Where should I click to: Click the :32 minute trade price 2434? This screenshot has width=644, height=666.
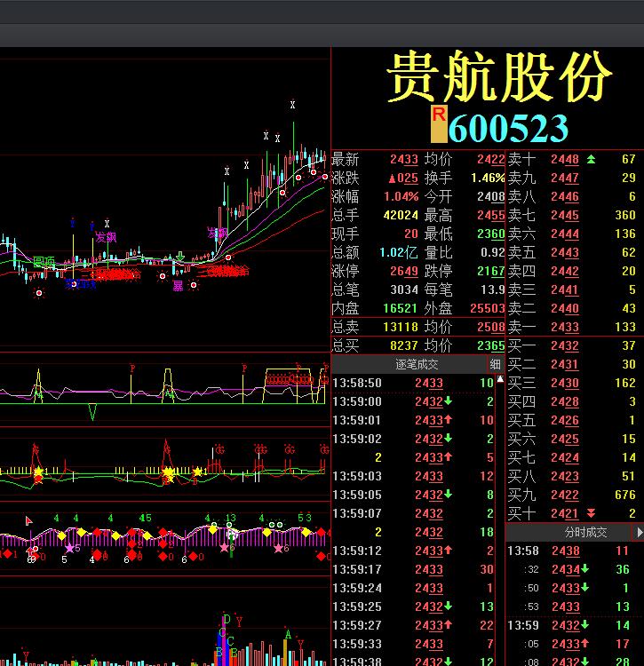(x=566, y=569)
